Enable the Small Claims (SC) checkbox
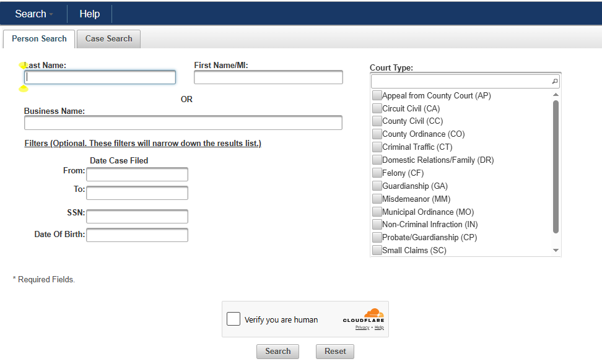 [x=377, y=250]
